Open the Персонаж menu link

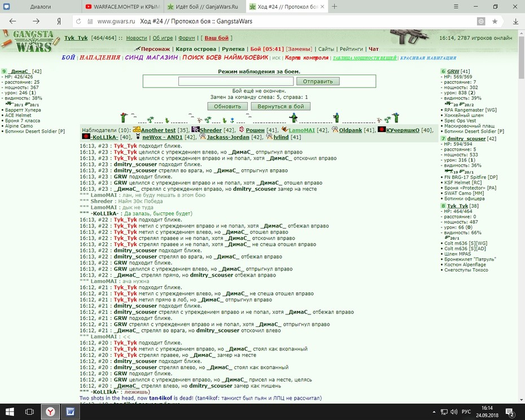click(x=155, y=49)
